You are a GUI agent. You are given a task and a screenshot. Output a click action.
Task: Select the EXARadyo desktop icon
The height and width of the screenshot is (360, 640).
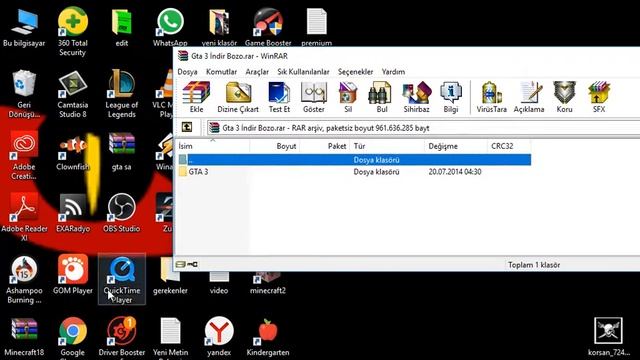72,214
